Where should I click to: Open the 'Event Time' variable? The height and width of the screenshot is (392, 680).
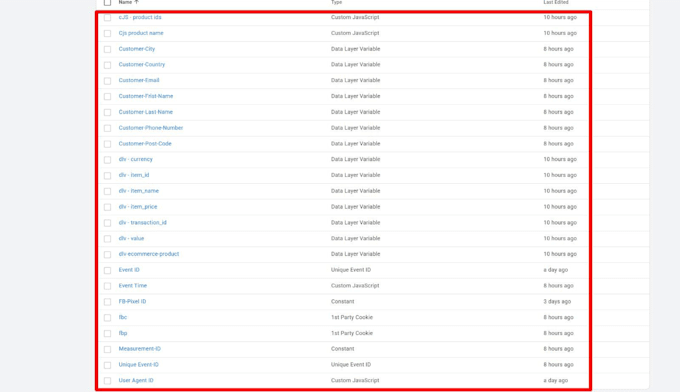[133, 286]
